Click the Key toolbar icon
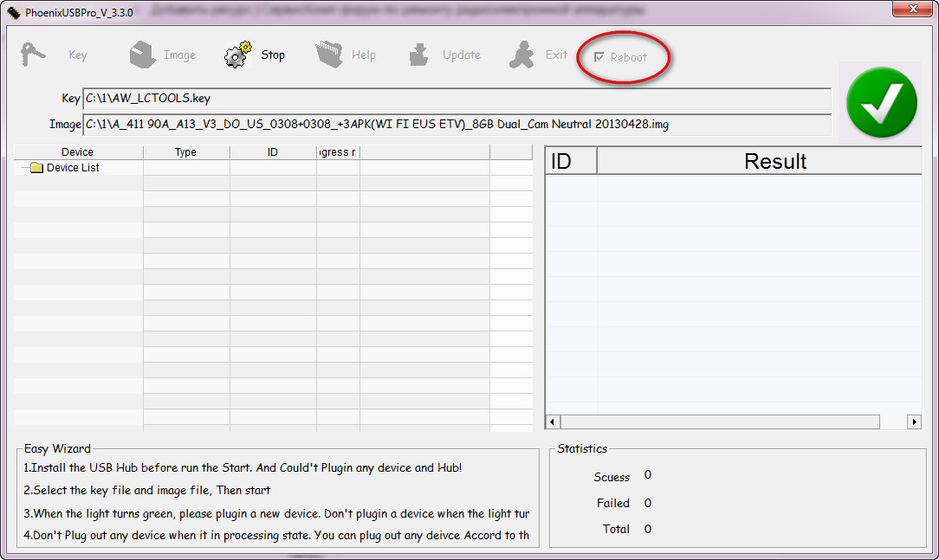This screenshot has width=939, height=560. click(32, 55)
